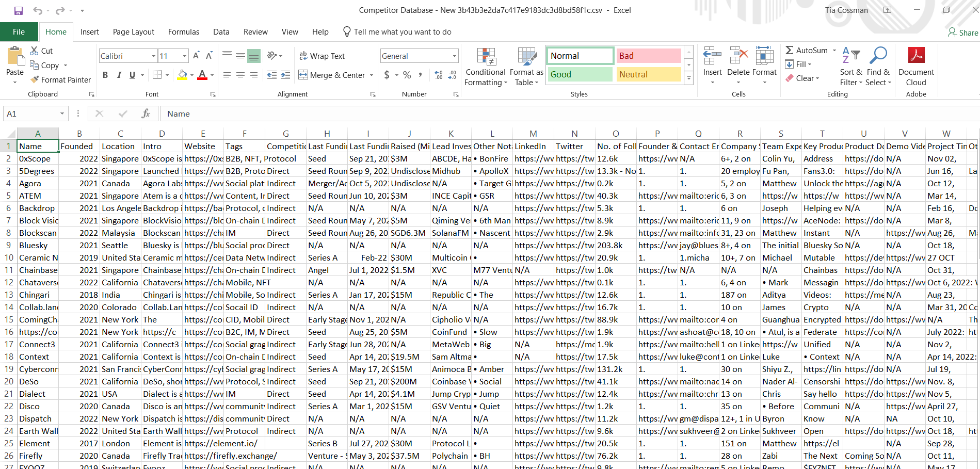This screenshot has height=469, width=980.
Task: Decrease font size with the smaller A icon
Action: [x=209, y=56]
